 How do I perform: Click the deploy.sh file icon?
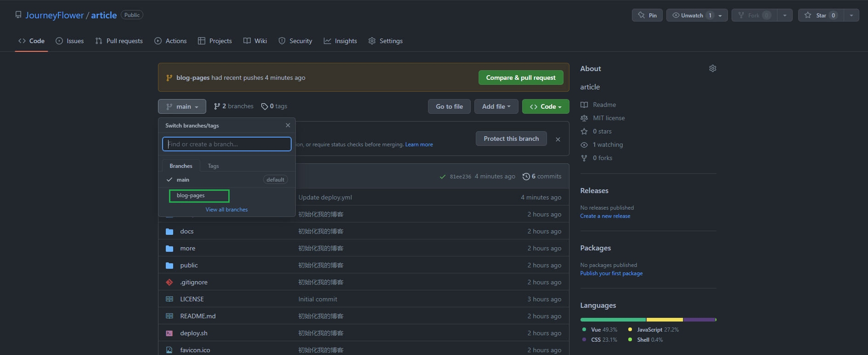(169, 333)
